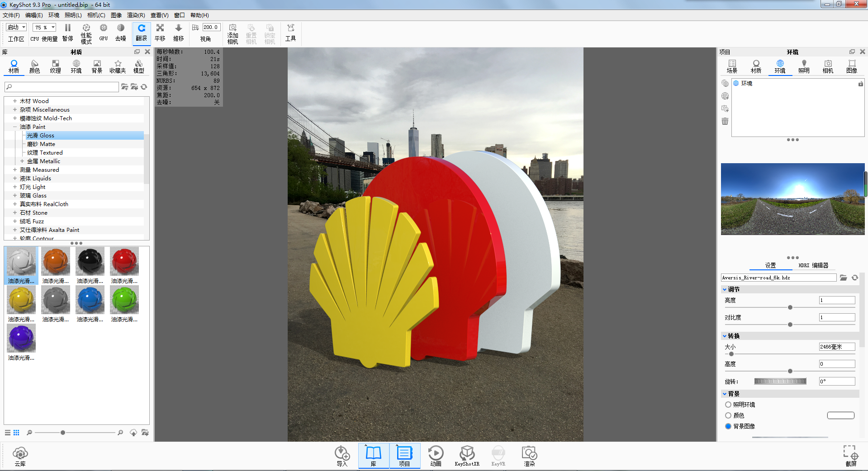Toggle denoise in toolbar
This screenshot has width=868, height=471.
coord(121,33)
